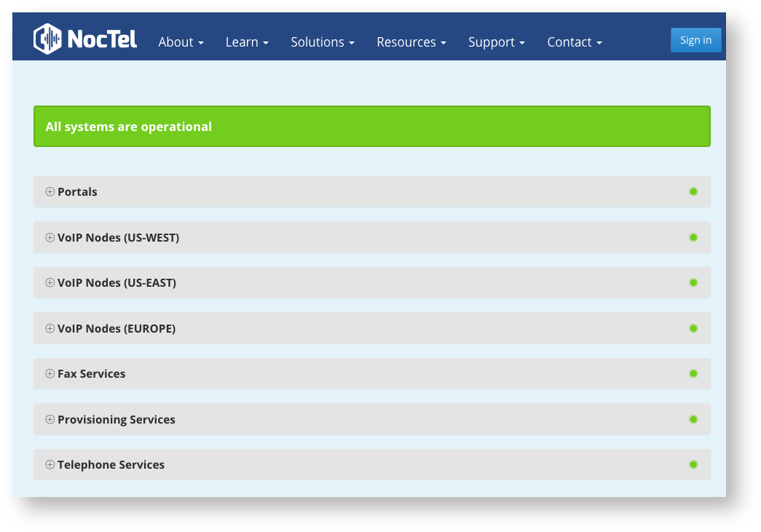
Task: Click the Fax Services green status indicator
Action: 693,373
